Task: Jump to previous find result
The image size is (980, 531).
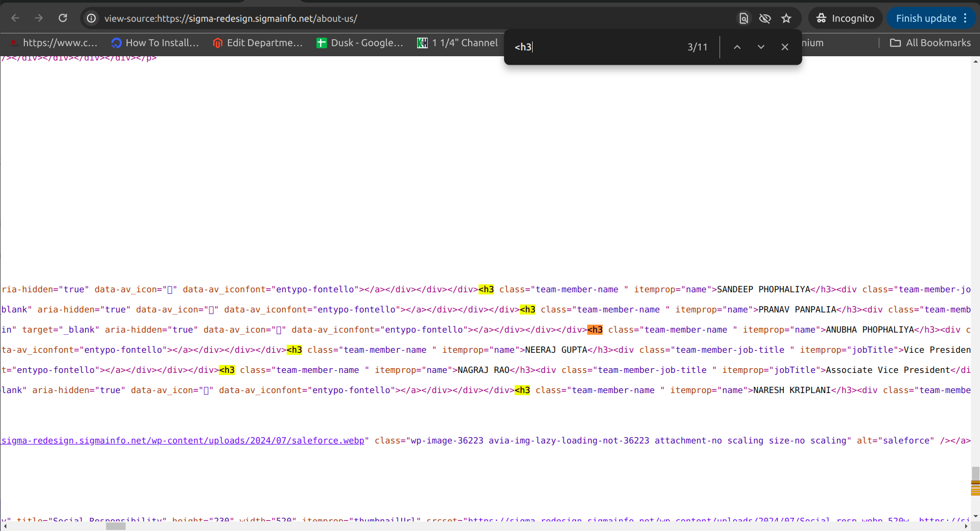Action: (737, 47)
